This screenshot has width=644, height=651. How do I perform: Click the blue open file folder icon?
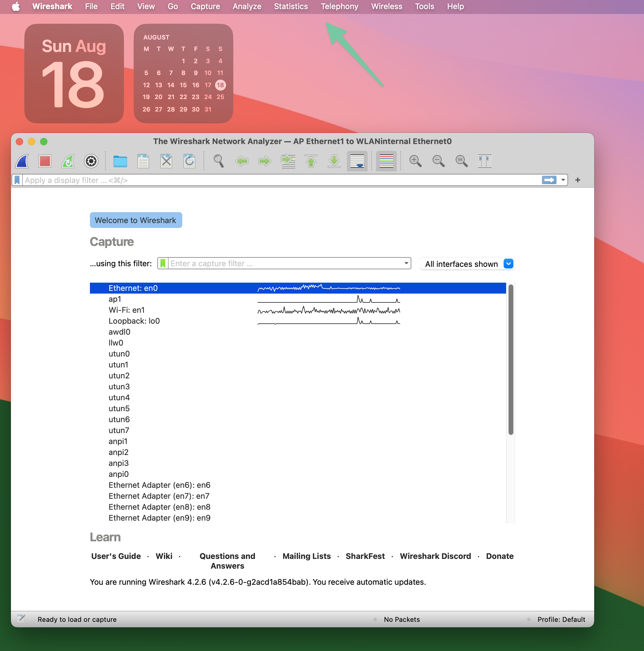120,161
